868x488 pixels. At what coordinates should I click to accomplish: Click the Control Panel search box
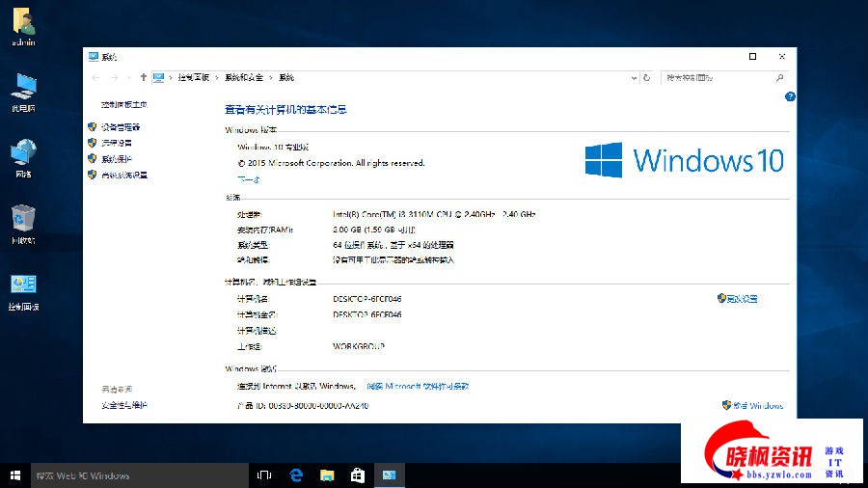tap(723, 77)
